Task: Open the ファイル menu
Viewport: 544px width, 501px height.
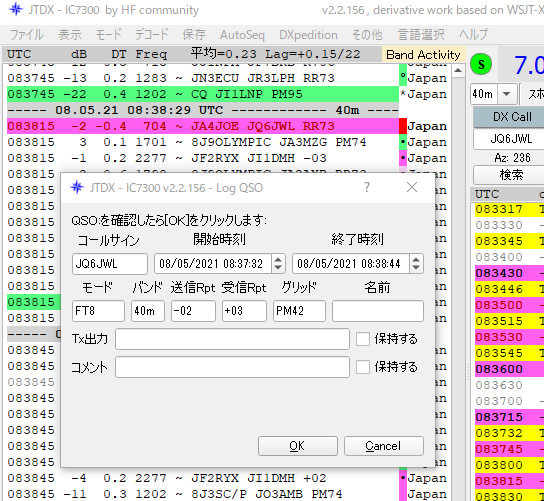Action: [26, 35]
